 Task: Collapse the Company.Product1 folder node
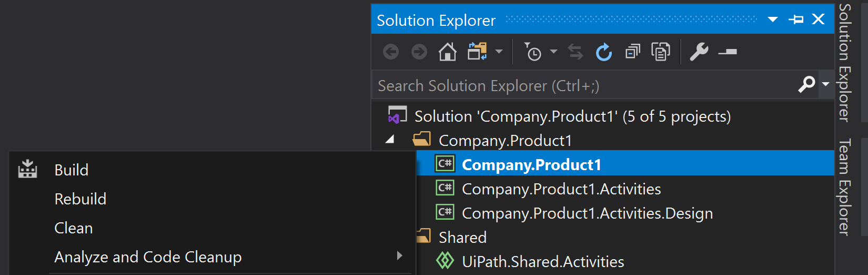point(390,140)
